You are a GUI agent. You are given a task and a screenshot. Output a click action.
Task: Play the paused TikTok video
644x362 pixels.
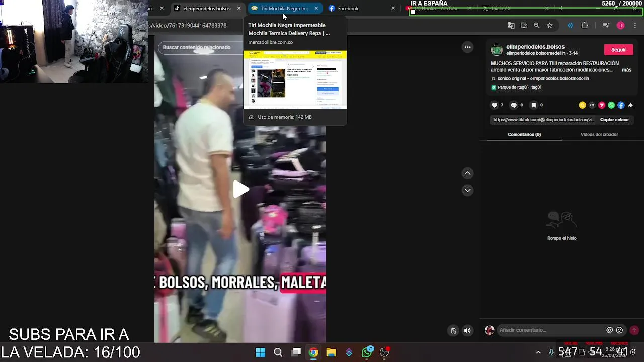click(x=241, y=190)
